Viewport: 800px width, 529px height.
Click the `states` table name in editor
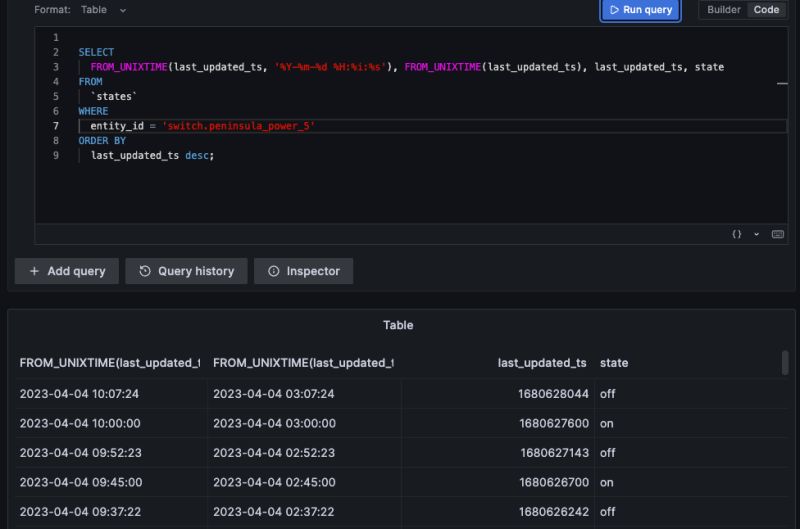pyautogui.click(x=114, y=96)
